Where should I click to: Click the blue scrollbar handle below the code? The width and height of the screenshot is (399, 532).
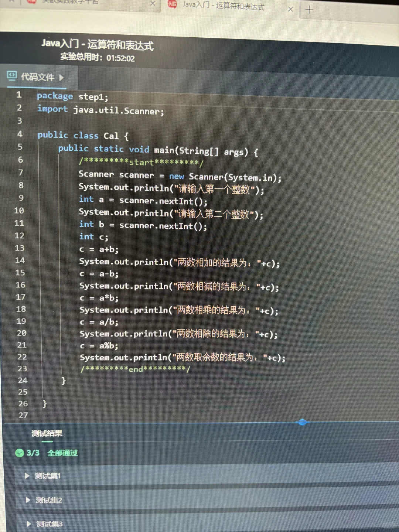pyautogui.click(x=302, y=422)
